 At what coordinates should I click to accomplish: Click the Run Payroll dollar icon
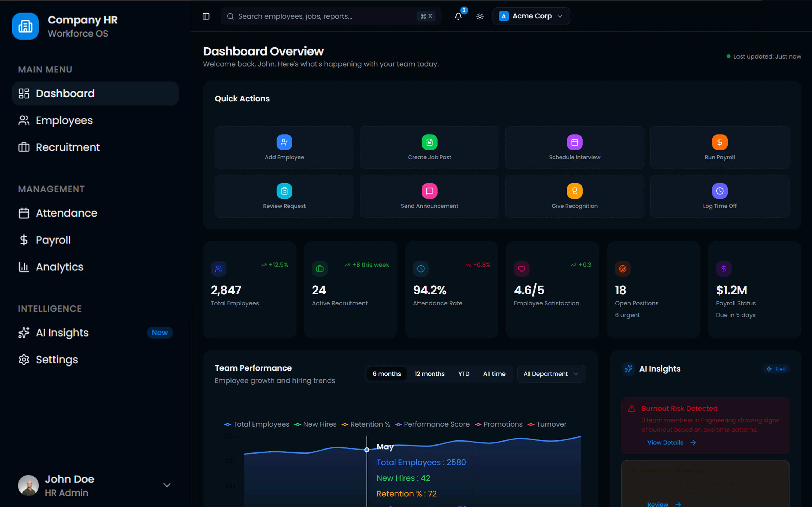pos(719,142)
